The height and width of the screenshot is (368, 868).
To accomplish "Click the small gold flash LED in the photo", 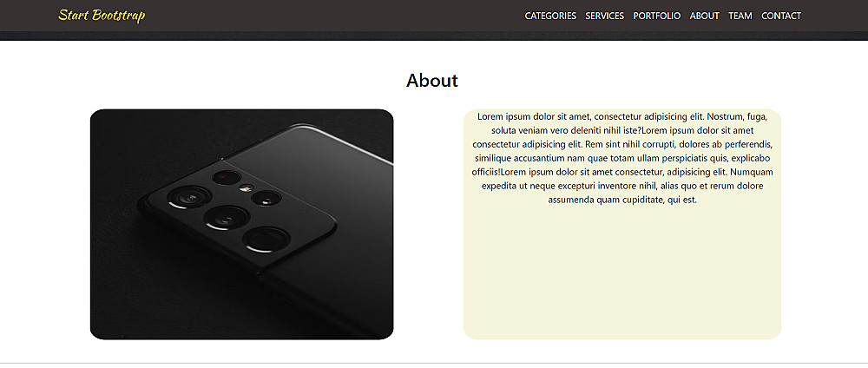I will tap(244, 188).
